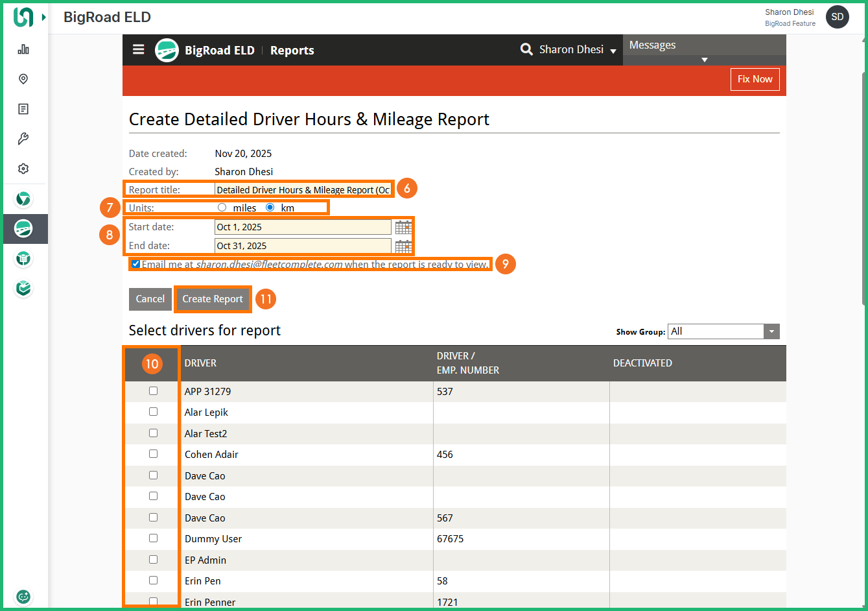The image size is (868, 611).
Task: Click the Report title input field
Action: 303,190
